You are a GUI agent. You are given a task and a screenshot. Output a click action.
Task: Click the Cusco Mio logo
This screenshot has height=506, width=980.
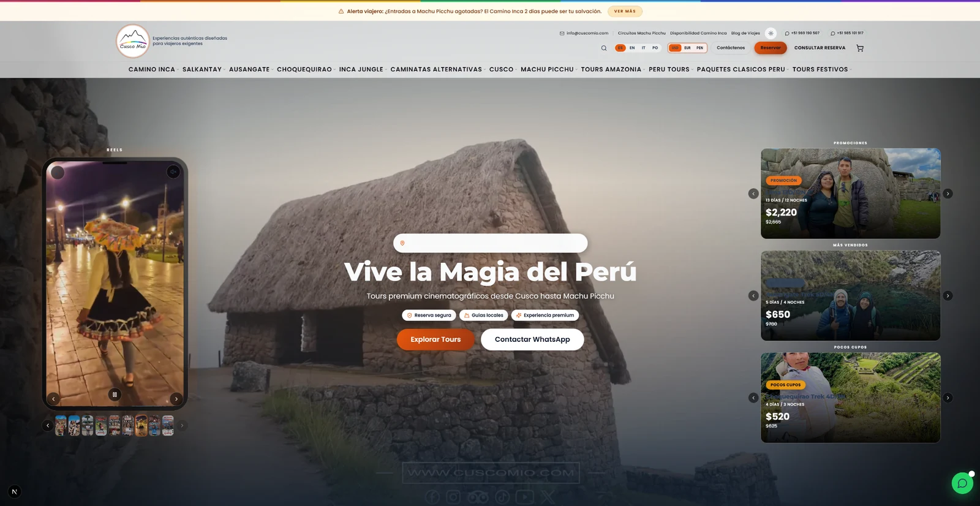133,41
